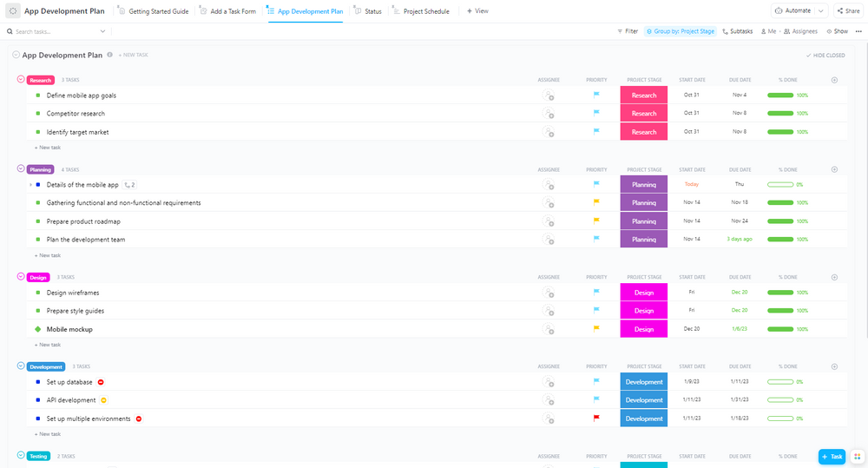Screen dimensions: 868x468
Task: Expand subtasks of Details of the mobile app
Action: (x=30, y=185)
